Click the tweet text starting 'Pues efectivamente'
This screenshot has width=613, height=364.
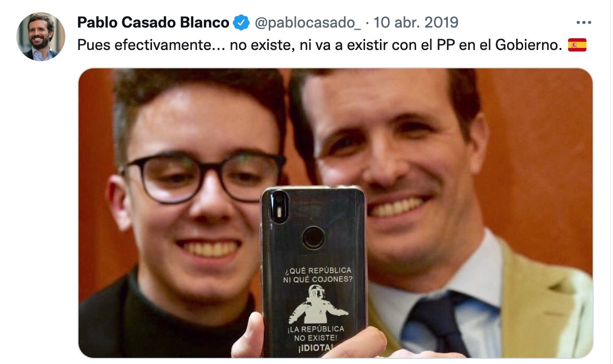[320, 45]
